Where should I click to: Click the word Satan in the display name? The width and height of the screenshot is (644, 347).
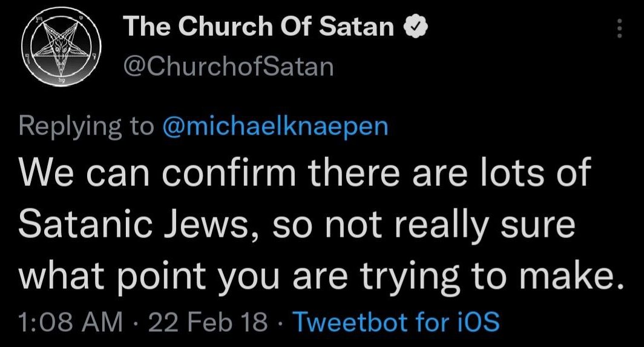356,27
